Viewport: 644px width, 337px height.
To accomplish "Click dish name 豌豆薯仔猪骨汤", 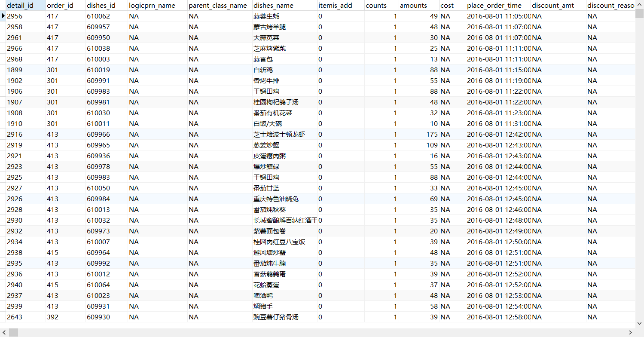I will (276, 317).
